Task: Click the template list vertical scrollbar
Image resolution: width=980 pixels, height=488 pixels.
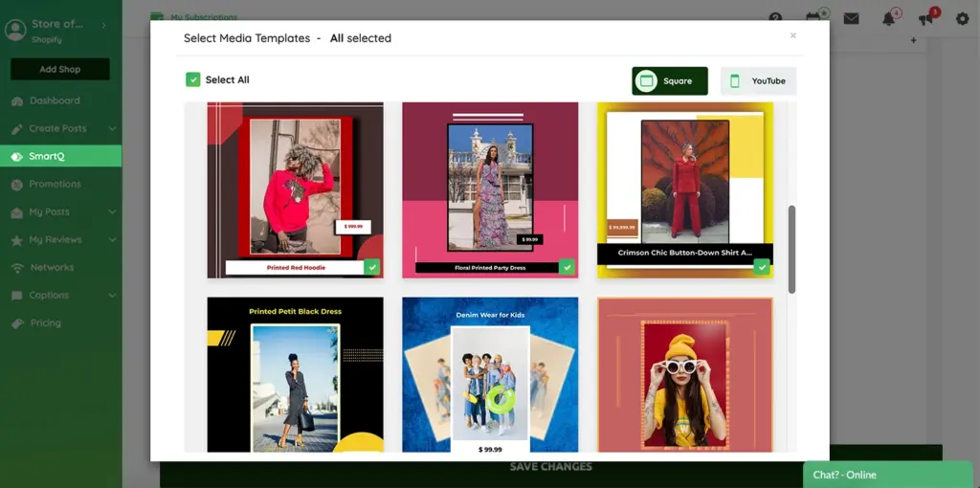Action: coord(791,249)
